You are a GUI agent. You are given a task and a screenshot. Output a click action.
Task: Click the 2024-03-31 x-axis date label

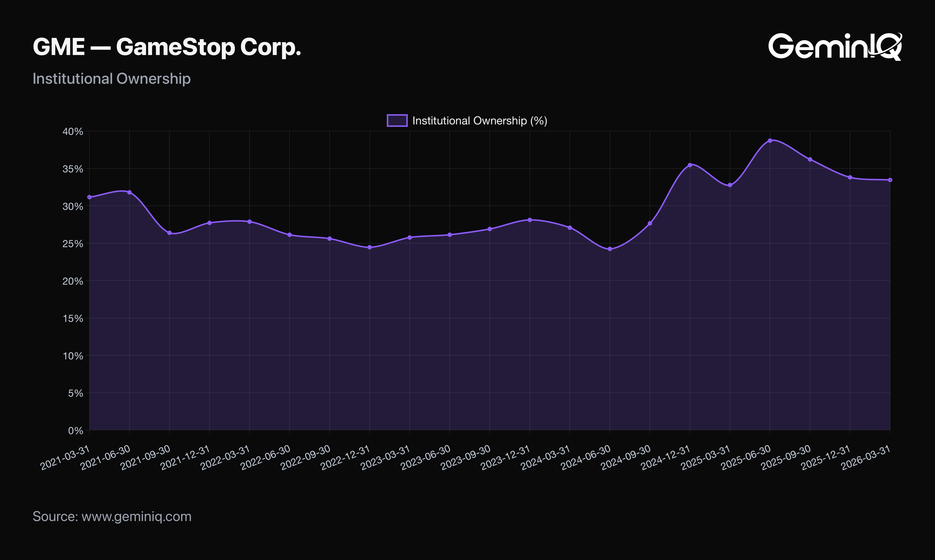pyautogui.click(x=546, y=457)
